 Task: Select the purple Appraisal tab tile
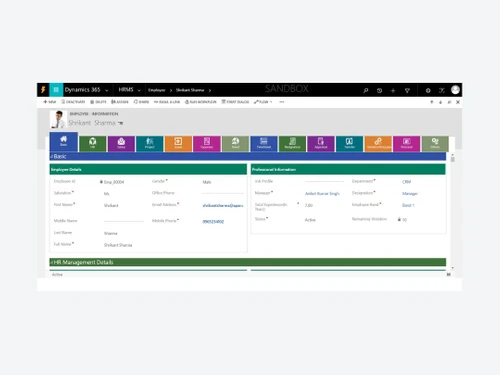(321, 144)
